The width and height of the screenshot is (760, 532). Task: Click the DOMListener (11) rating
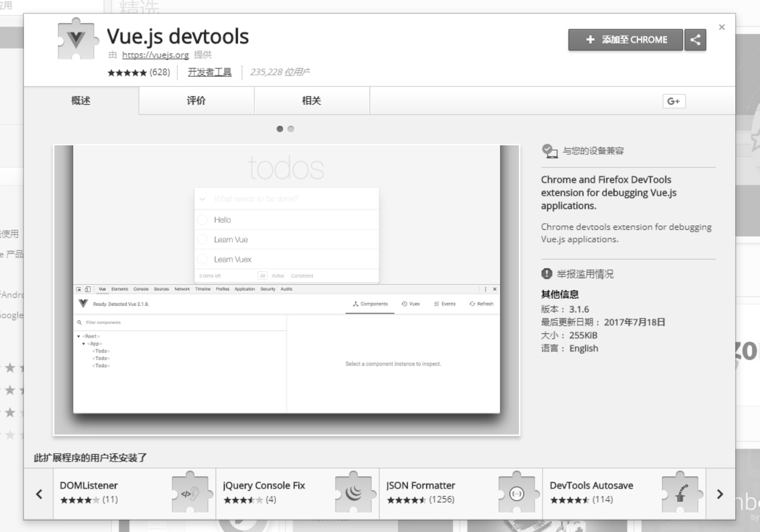tap(89, 500)
